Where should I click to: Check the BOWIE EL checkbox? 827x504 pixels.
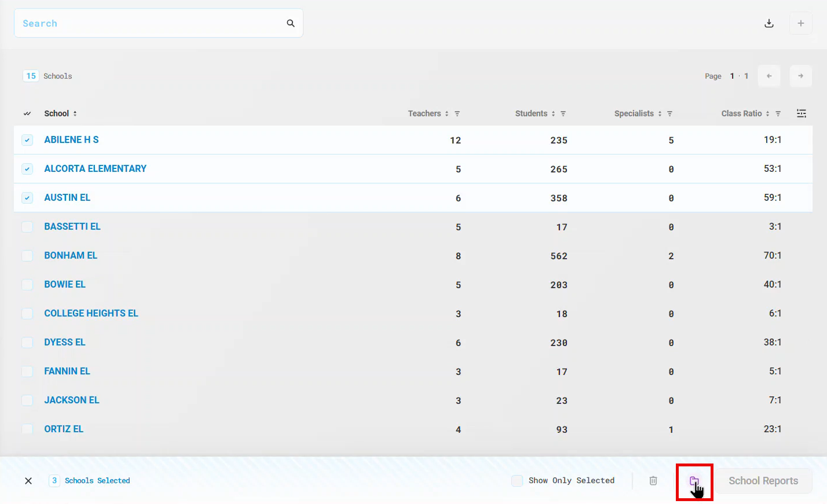27,285
